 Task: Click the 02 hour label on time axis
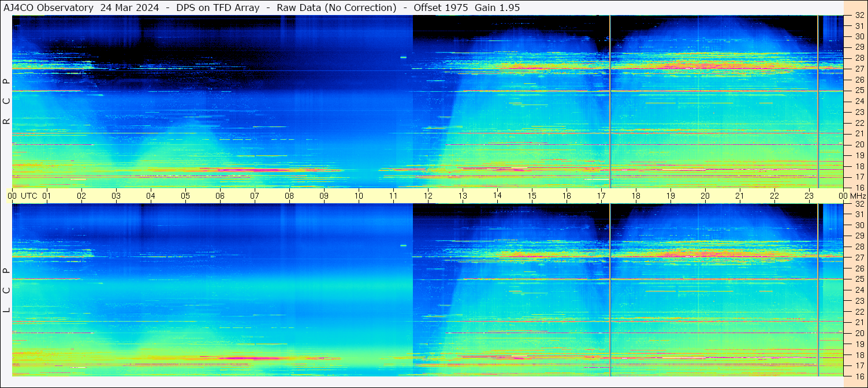[81, 196]
